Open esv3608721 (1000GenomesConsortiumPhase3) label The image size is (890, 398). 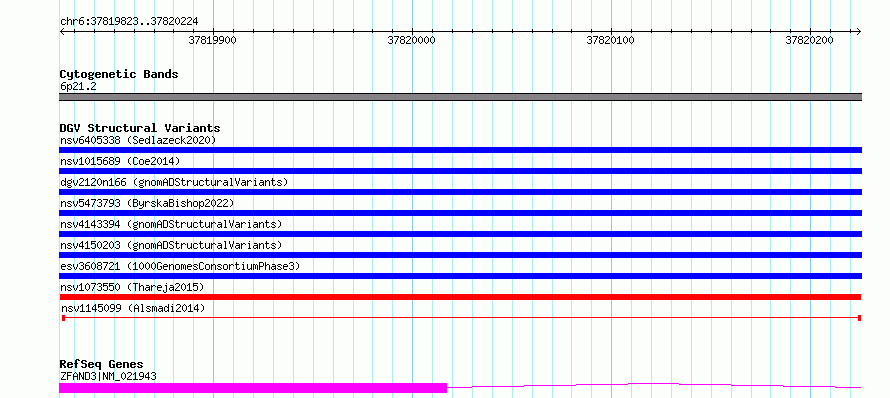pyautogui.click(x=180, y=266)
